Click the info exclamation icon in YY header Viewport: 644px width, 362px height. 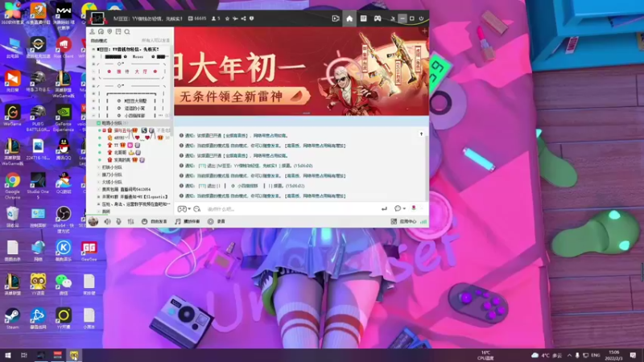pos(252,19)
